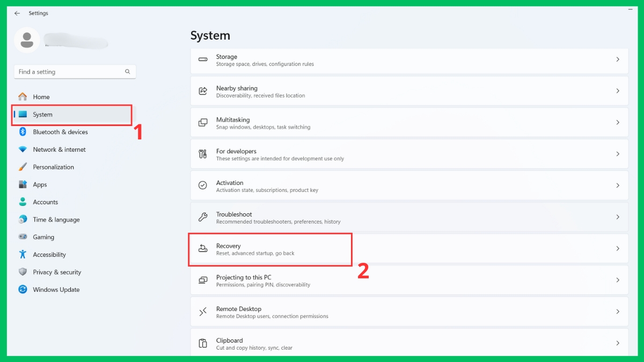
Task: Select Bluetooth & devices label in sidebar
Action: point(60,132)
